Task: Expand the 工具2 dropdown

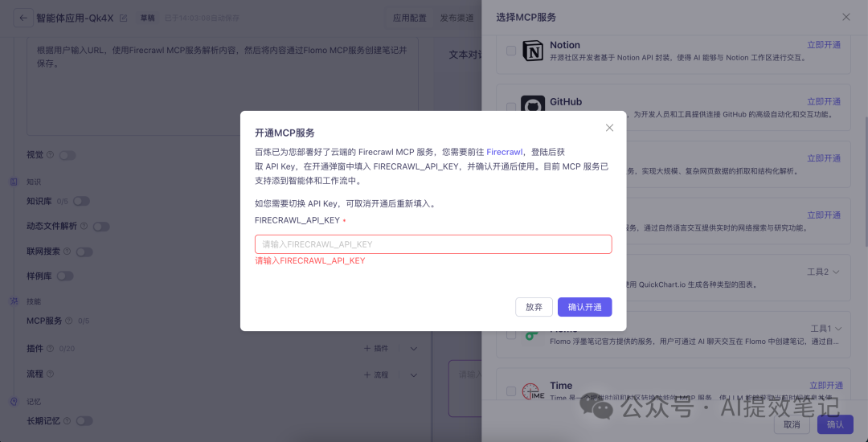Action: [x=823, y=272]
